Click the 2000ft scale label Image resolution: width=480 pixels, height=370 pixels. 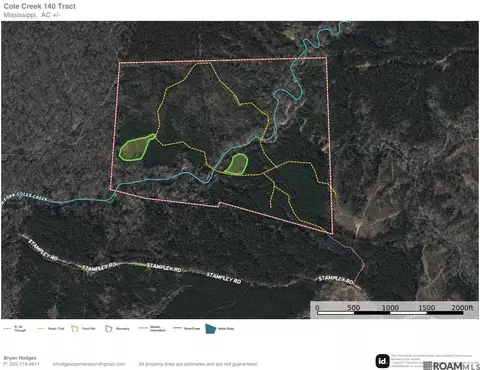[462, 307]
